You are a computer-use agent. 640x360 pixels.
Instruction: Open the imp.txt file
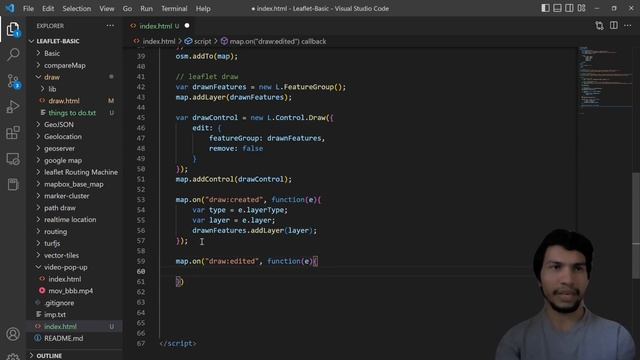pos(55,315)
